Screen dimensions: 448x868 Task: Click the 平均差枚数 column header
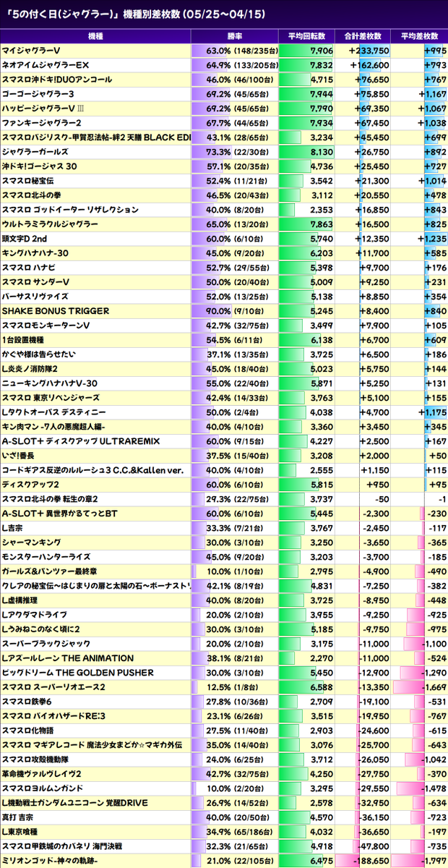coord(419,35)
